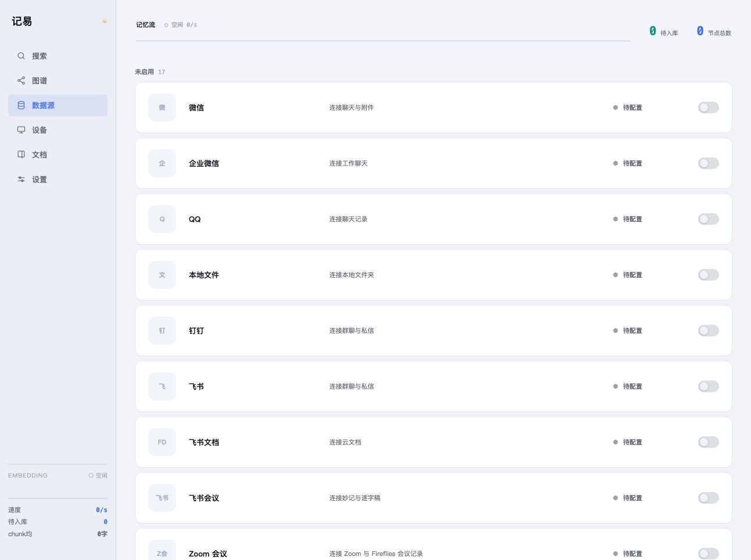
Task: Click the 待配置 status on QQ row
Action: [628, 219]
